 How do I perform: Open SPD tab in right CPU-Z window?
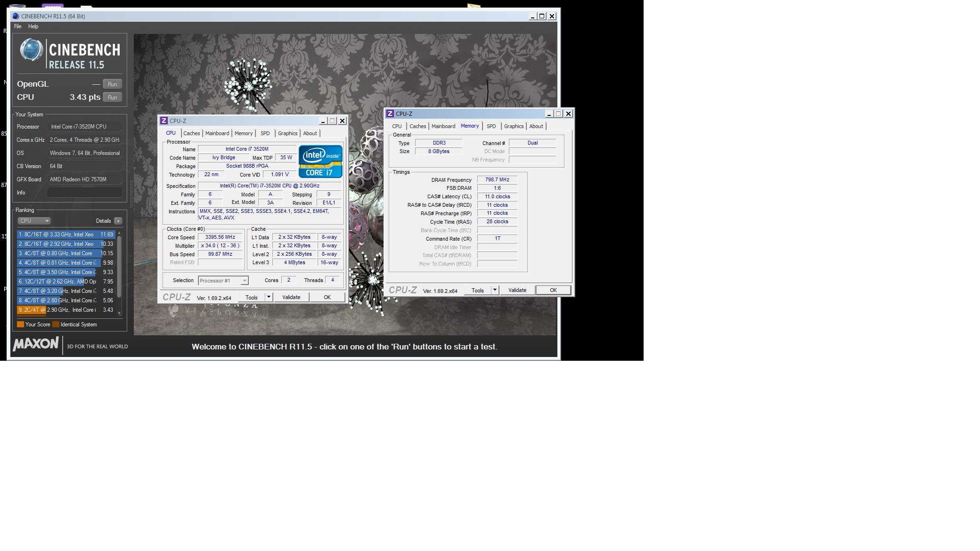coord(491,126)
